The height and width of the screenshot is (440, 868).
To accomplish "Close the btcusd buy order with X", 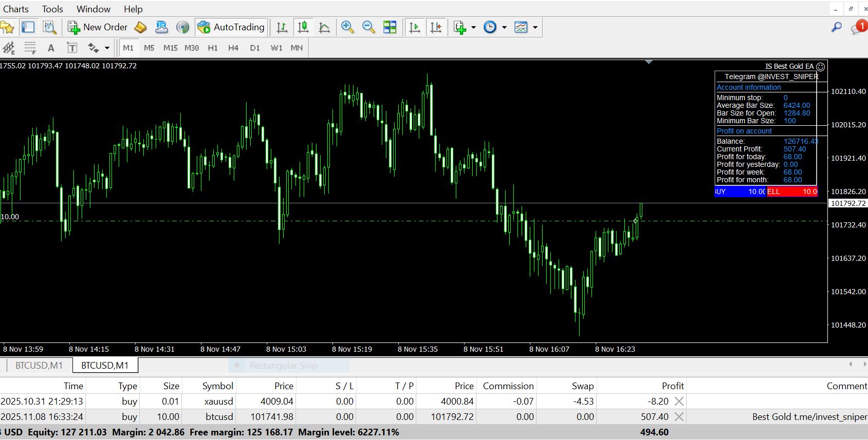I will (x=679, y=417).
